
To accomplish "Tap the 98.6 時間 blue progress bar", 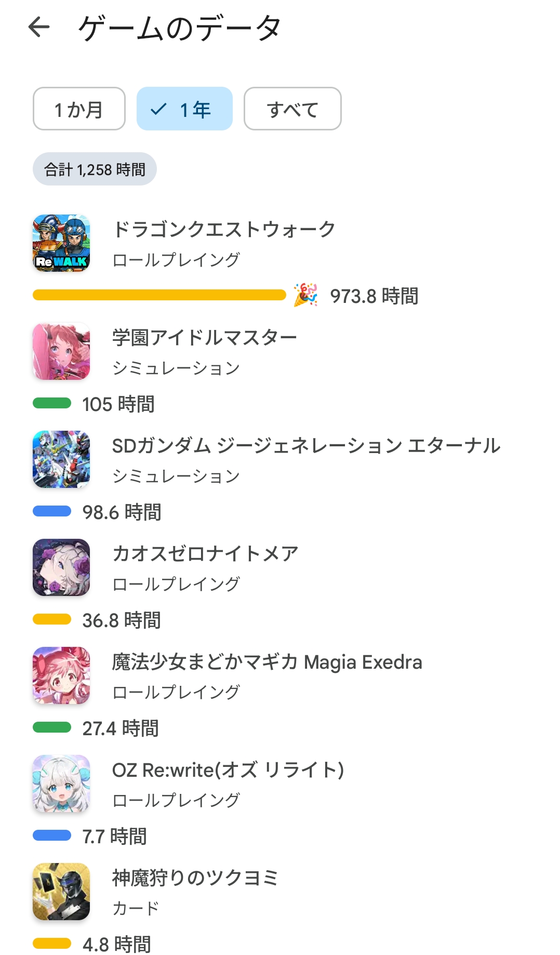I will [52, 511].
